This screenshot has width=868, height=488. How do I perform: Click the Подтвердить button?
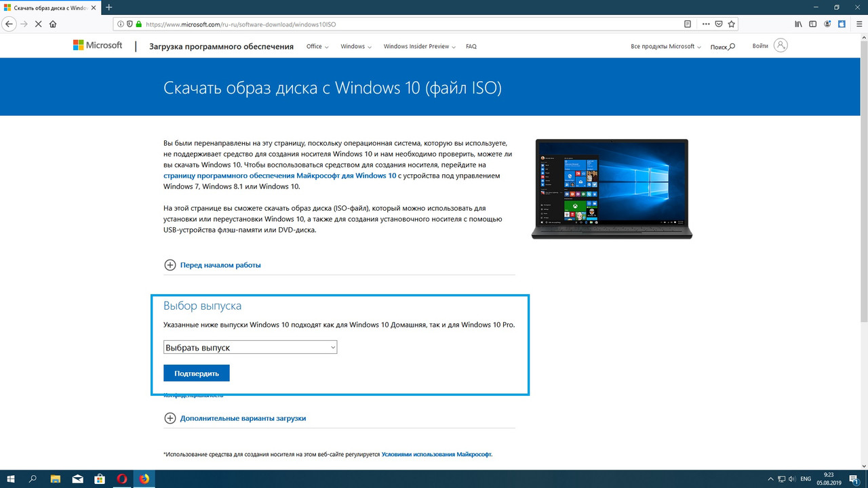pyautogui.click(x=196, y=373)
